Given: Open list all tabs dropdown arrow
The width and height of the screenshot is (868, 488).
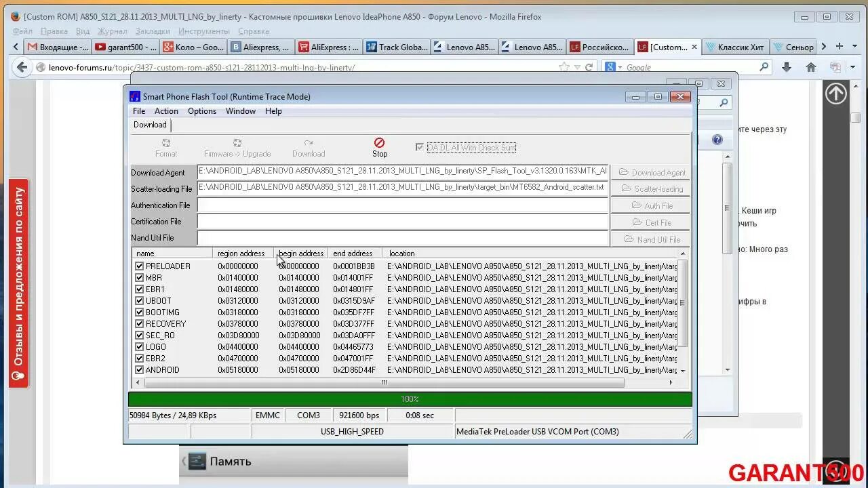Looking at the screenshot, I should click(854, 47).
